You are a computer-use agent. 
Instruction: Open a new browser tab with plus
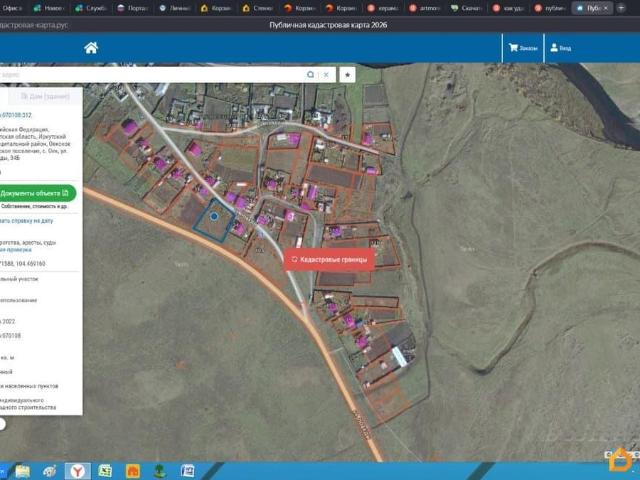(x=621, y=8)
